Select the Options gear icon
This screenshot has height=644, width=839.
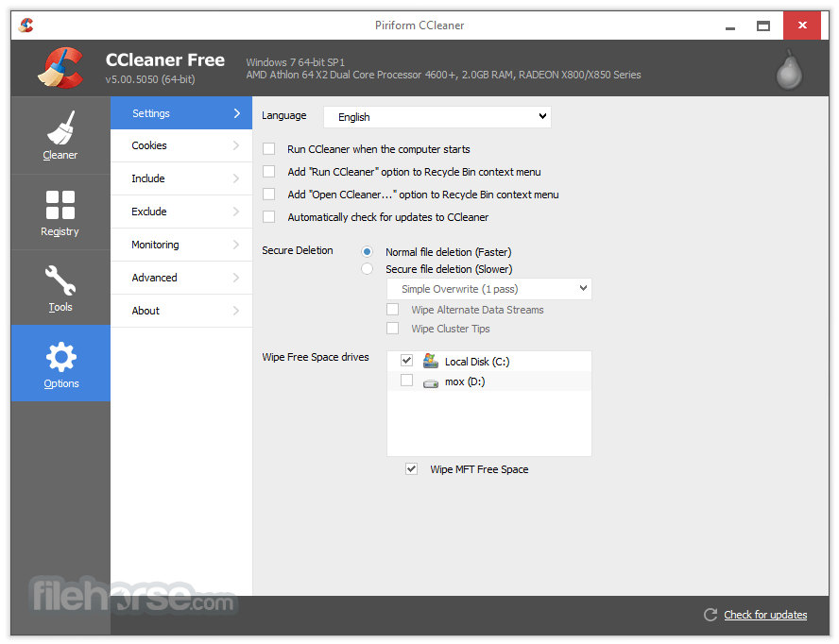coord(61,357)
